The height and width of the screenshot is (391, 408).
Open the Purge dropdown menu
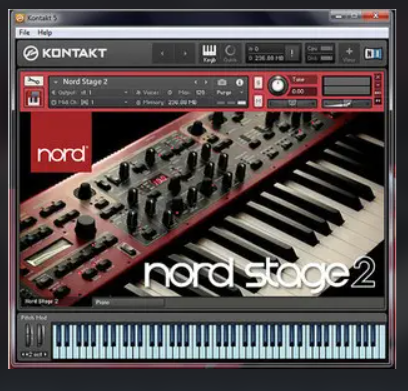[x=230, y=92]
